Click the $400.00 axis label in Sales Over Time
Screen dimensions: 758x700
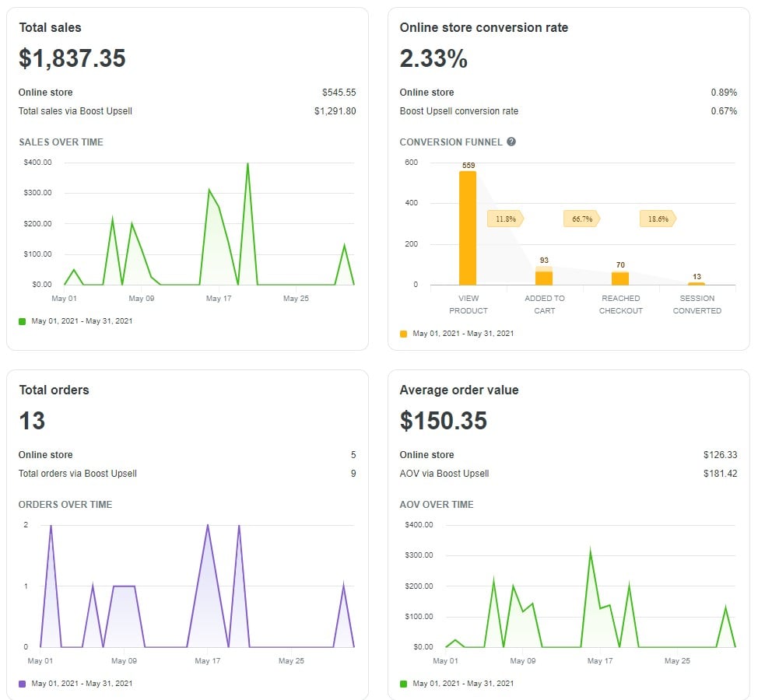click(x=37, y=163)
